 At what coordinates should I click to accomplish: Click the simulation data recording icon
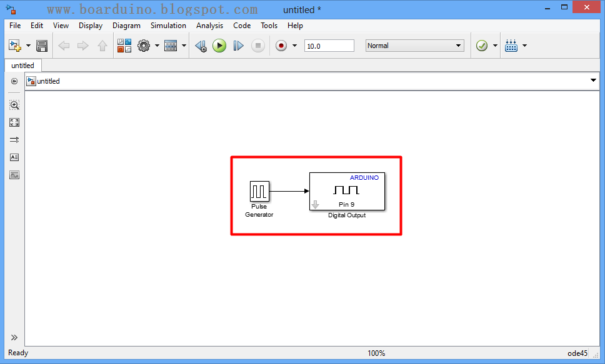coord(281,45)
